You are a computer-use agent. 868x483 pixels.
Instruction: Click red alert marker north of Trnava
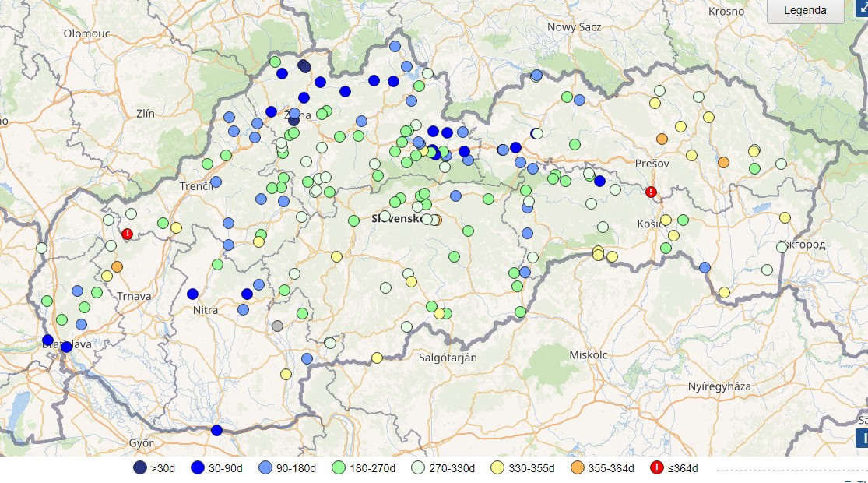pos(128,234)
